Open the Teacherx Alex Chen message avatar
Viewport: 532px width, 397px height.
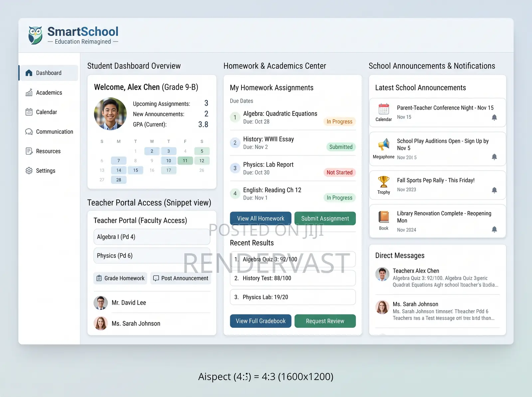382,274
